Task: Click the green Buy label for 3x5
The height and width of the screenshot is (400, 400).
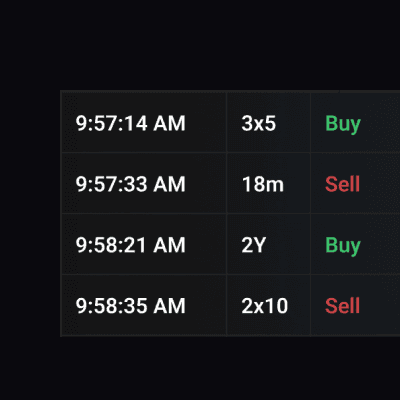Action: click(343, 124)
